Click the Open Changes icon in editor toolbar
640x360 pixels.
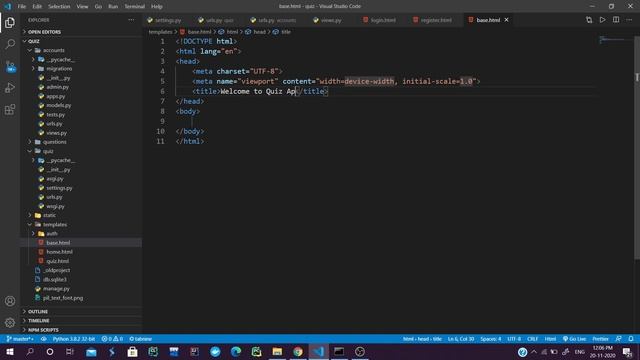point(589,20)
